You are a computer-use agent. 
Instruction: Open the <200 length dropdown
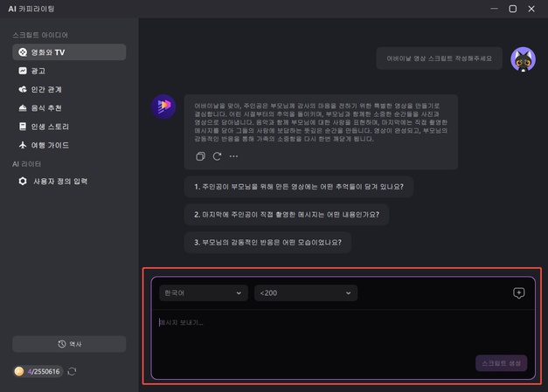coord(306,292)
